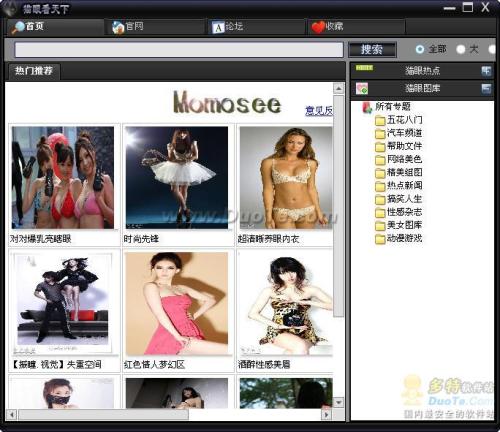
Task: Click the 搜索 button
Action: tap(372, 50)
